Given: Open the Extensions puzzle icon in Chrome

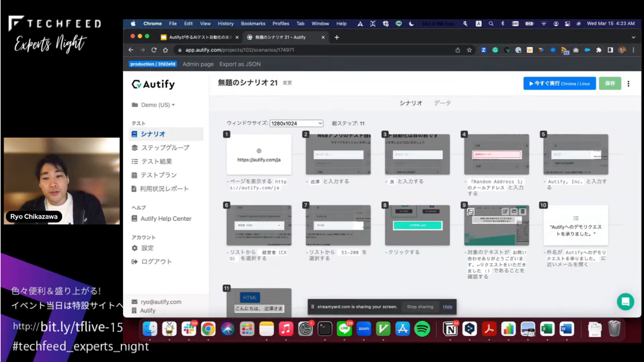Looking at the screenshot, I should (x=599, y=49).
